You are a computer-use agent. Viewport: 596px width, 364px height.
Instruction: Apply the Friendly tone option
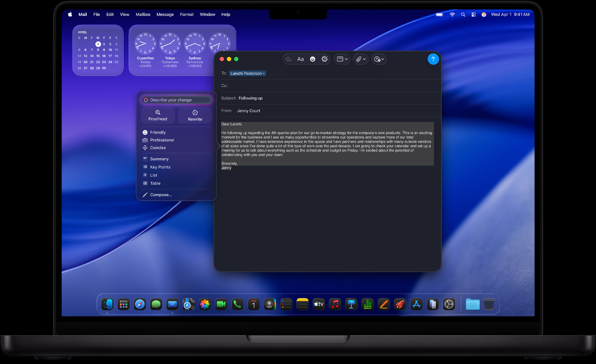[158, 132]
